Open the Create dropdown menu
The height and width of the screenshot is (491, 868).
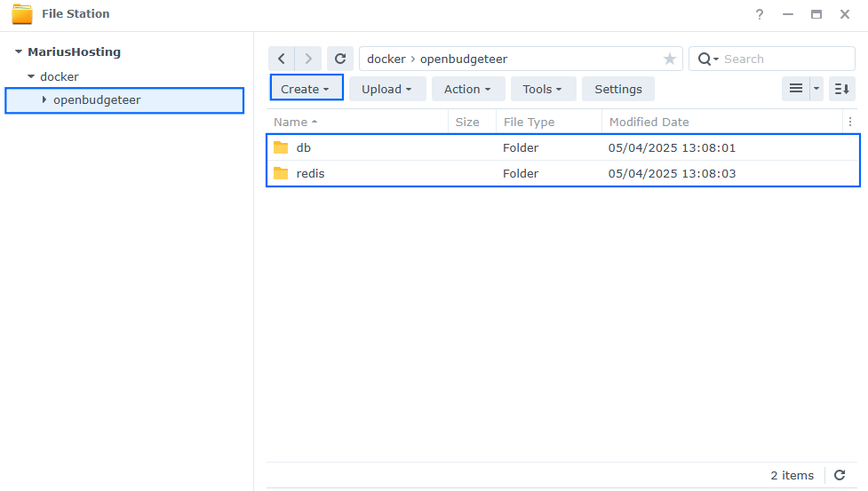307,89
